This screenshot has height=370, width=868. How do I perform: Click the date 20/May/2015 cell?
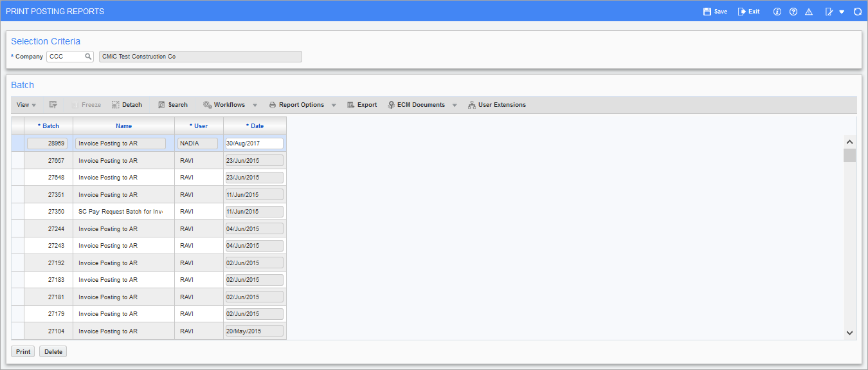pyautogui.click(x=255, y=331)
